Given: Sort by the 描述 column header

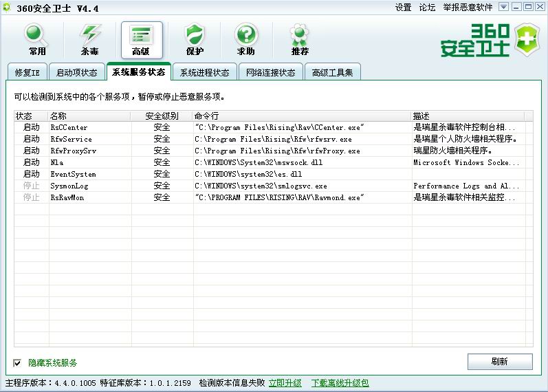Looking at the screenshot, I should click(468, 116).
